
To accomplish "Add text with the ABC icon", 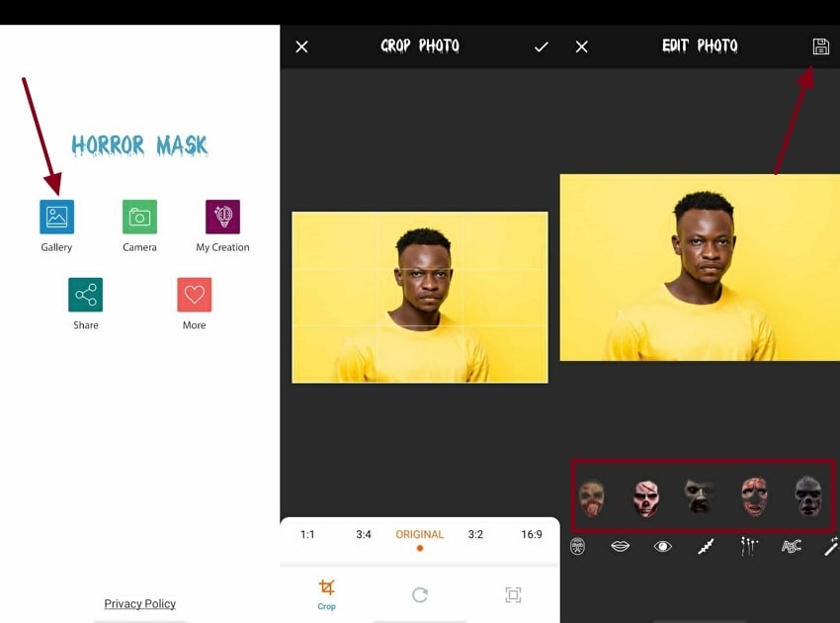I will coord(792,546).
